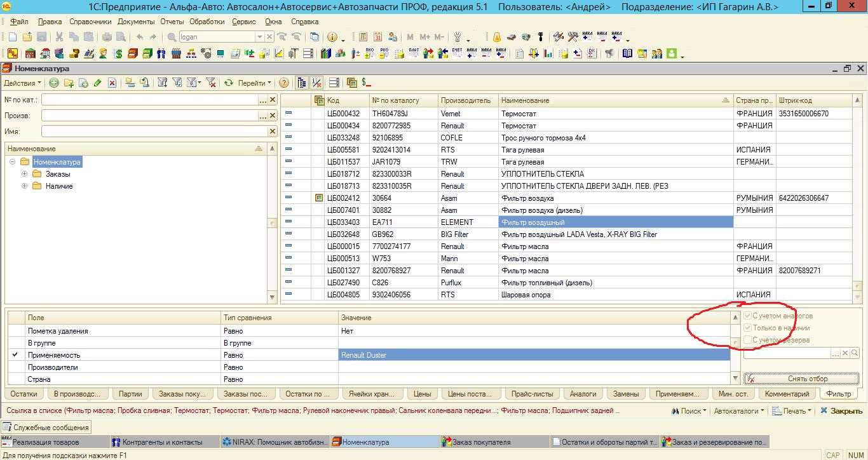Collapse the Номенклатура root node
Image resolution: width=868 pixels, height=460 pixels.
tap(13, 162)
